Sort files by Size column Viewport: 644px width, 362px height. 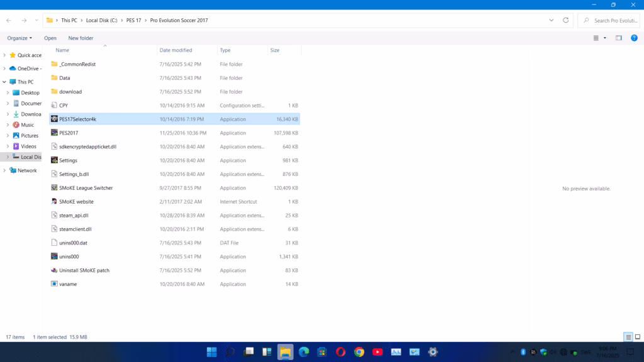pos(275,50)
